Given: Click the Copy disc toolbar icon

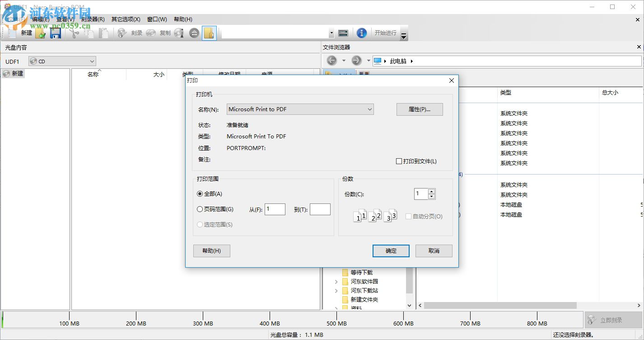Looking at the screenshot, I should 151,33.
